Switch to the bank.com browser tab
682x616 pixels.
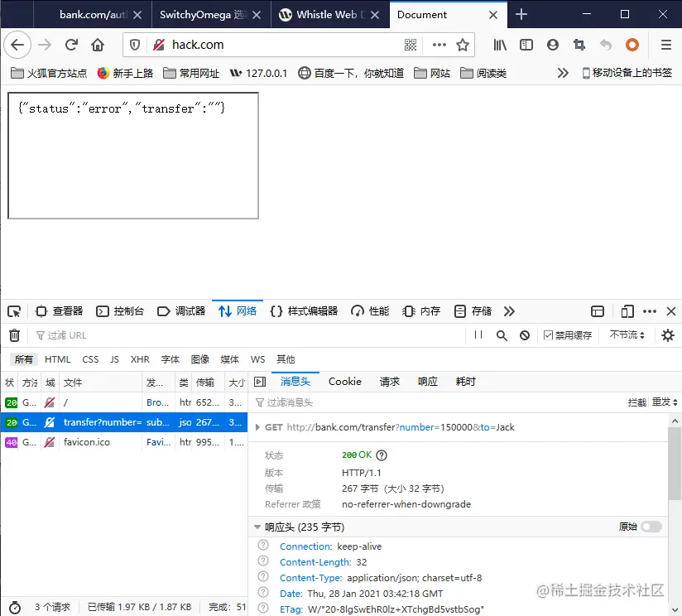coord(93,15)
